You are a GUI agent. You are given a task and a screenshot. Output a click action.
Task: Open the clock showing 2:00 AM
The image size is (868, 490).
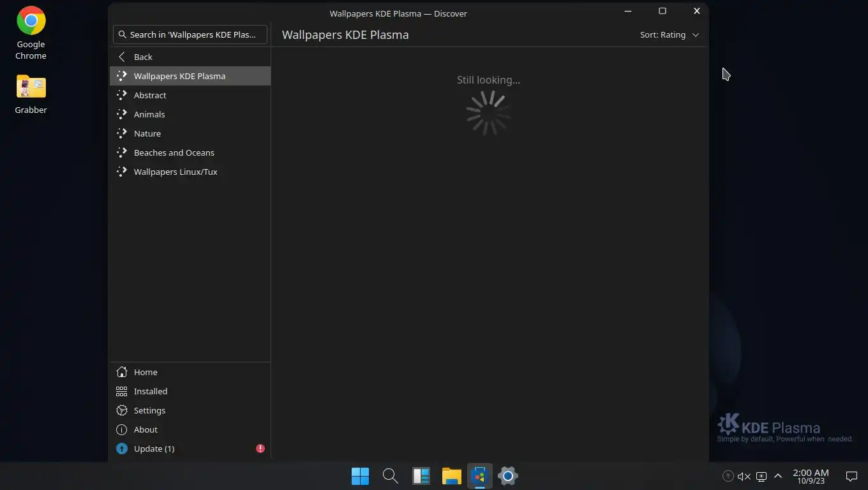[x=811, y=476]
